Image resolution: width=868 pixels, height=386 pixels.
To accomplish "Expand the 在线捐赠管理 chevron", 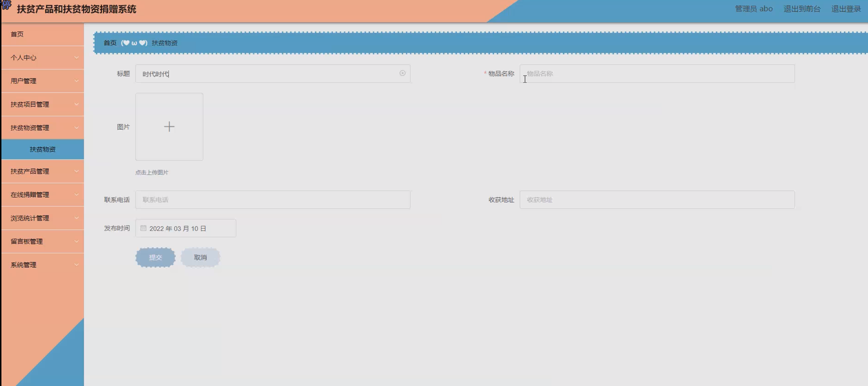I will click(x=76, y=195).
